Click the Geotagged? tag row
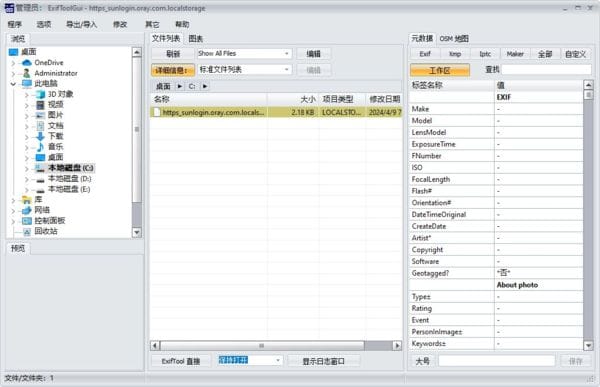 (496, 273)
